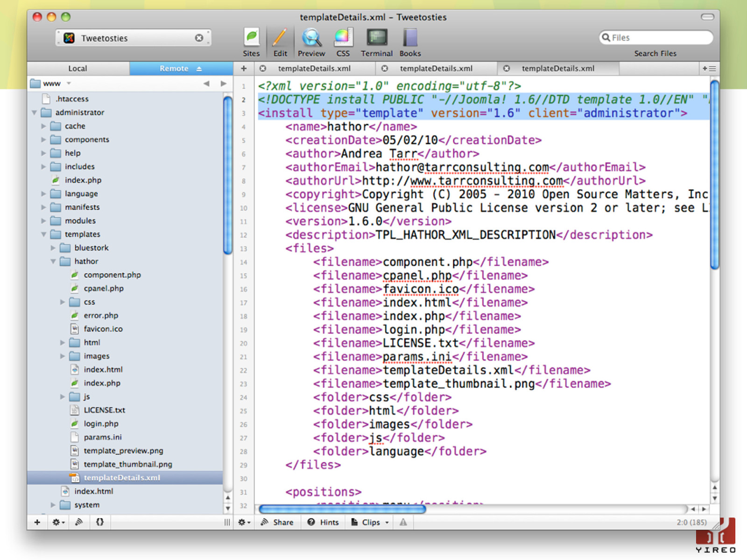Image resolution: width=747 pixels, height=560 pixels.
Task: Collapse the administrator folder
Action: click(34, 112)
